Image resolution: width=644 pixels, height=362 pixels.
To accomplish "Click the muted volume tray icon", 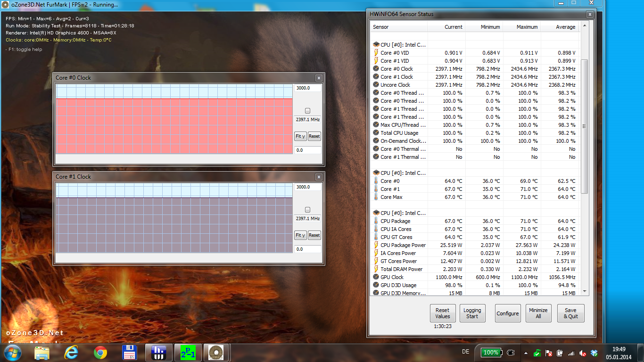I will click(x=583, y=353).
